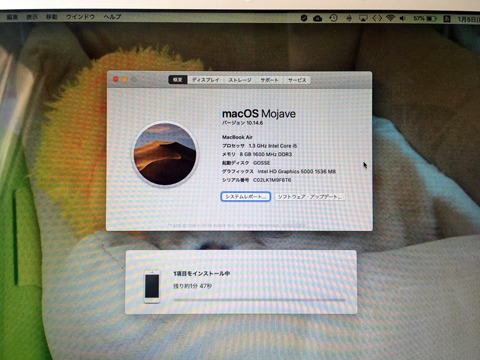Open the AirPlay display menu icon
The width and height of the screenshot is (480, 360).
coord(363,18)
